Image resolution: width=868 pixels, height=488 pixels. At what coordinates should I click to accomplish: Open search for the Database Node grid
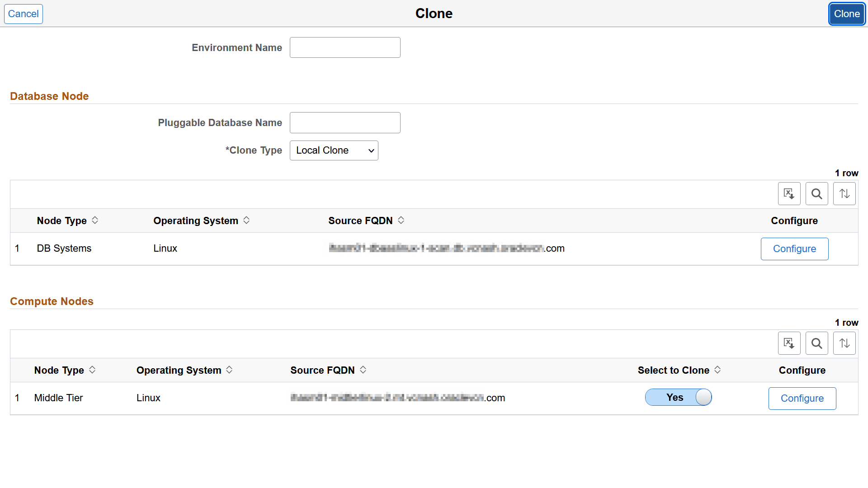(816, 193)
